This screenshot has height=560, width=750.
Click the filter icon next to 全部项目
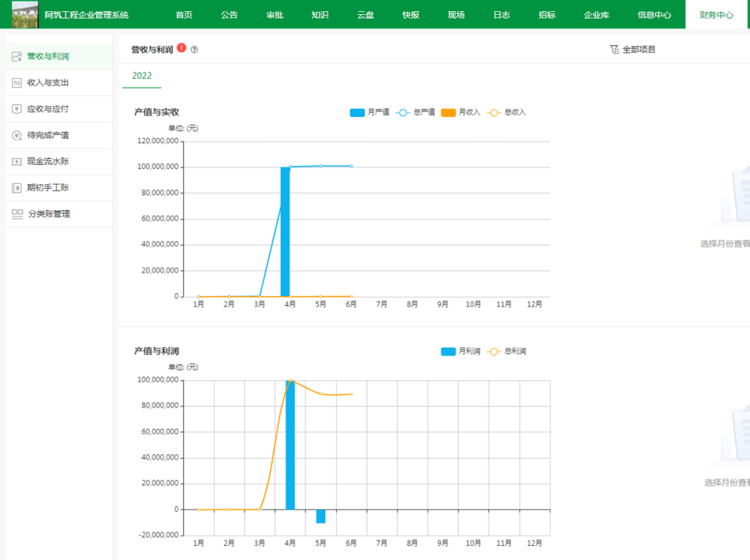[x=614, y=49]
